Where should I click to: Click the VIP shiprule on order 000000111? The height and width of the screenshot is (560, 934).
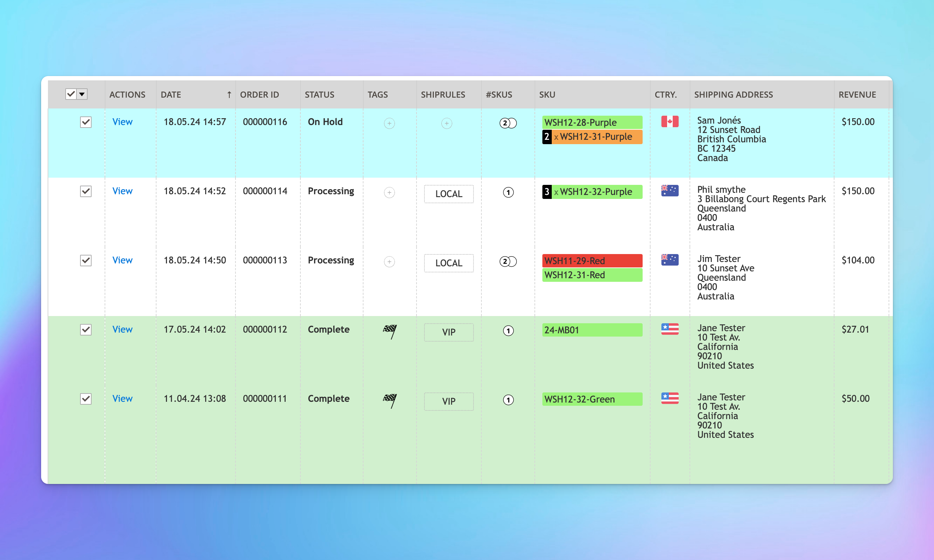pyautogui.click(x=449, y=401)
